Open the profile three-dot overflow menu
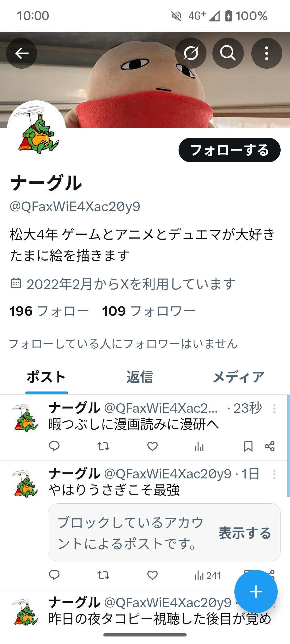 click(x=267, y=53)
